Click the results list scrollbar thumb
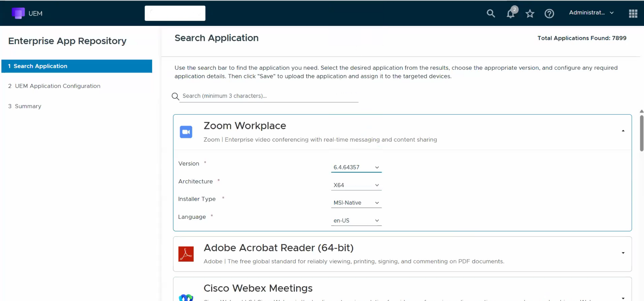644x301 pixels. [641, 133]
